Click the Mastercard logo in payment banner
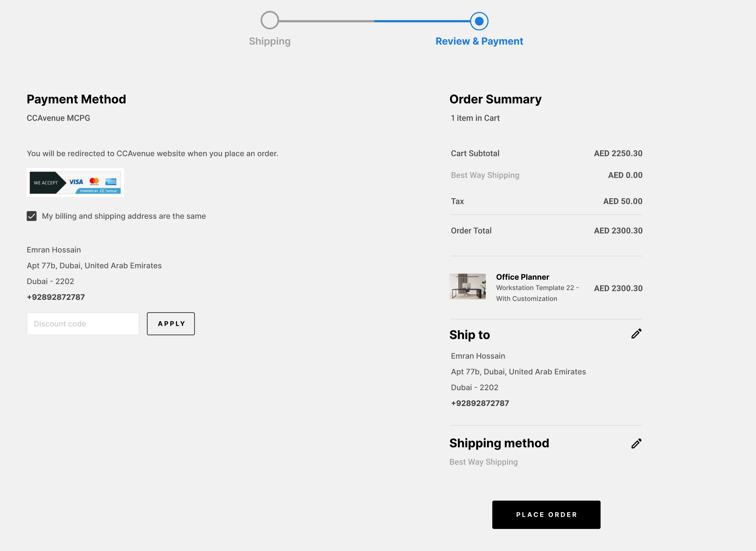Image resolution: width=756 pixels, height=551 pixels. click(94, 181)
